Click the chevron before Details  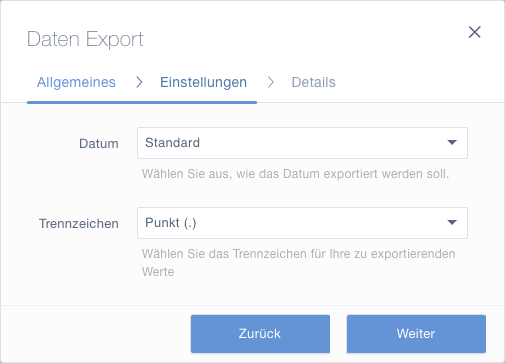270,82
